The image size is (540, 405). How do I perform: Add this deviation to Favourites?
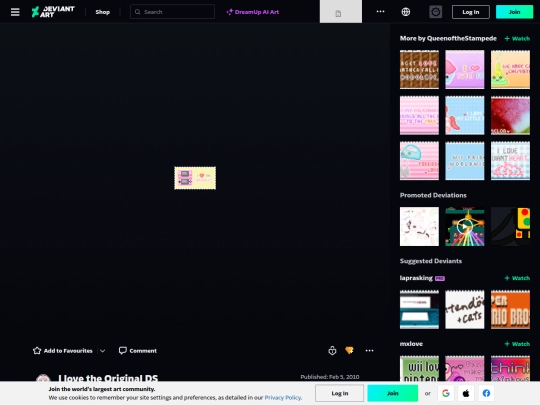click(x=63, y=351)
